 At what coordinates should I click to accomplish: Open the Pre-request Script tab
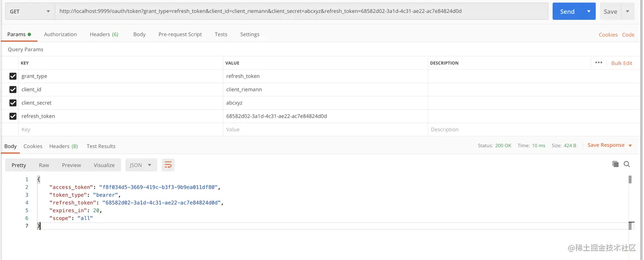(180, 34)
